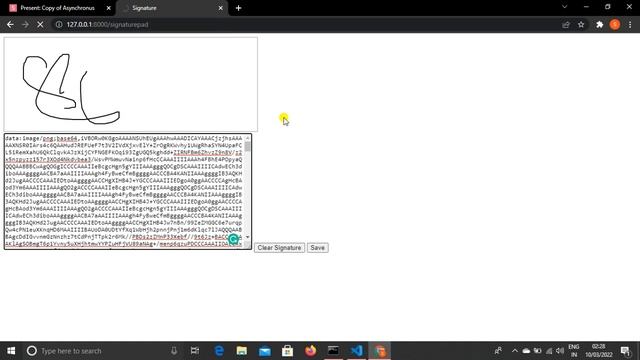
Task: Click the ENG IN language indicator
Action: pyautogui.click(x=574, y=351)
